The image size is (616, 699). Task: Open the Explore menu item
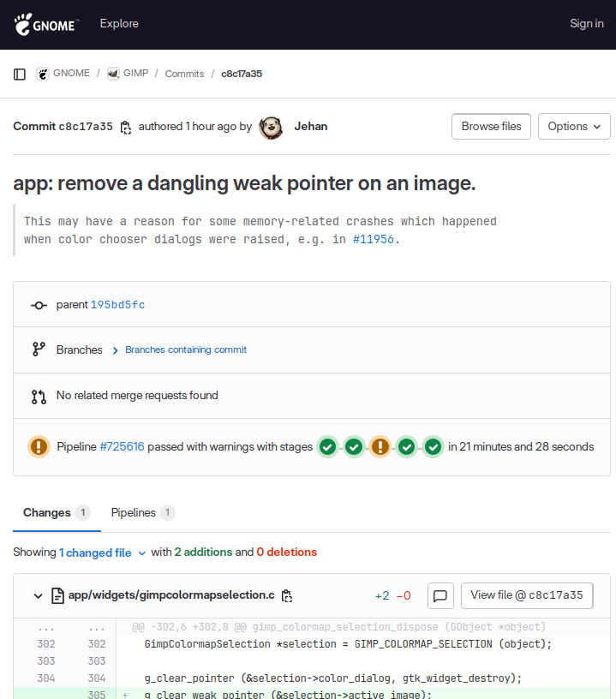119,24
